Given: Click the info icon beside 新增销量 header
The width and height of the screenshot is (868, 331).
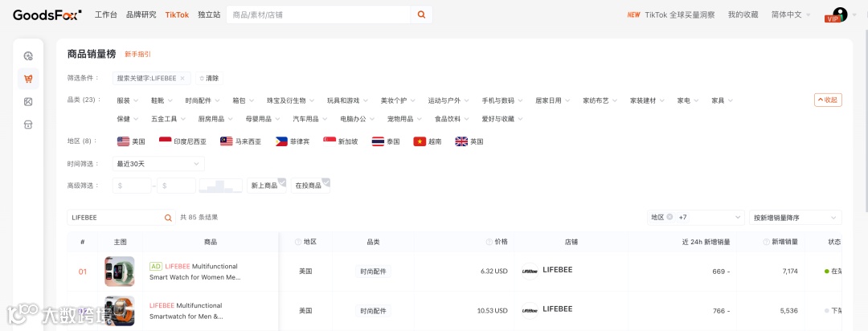Looking at the screenshot, I should [766, 242].
